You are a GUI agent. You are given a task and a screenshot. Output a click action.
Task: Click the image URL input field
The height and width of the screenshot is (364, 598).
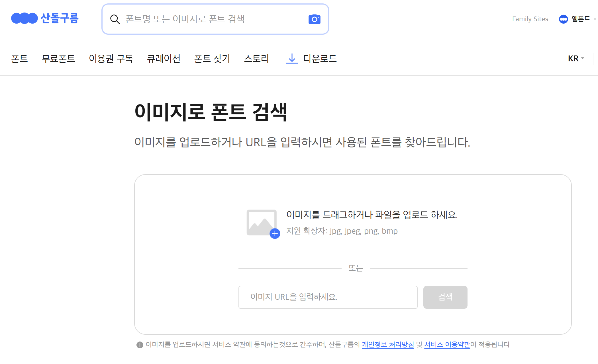(x=328, y=297)
